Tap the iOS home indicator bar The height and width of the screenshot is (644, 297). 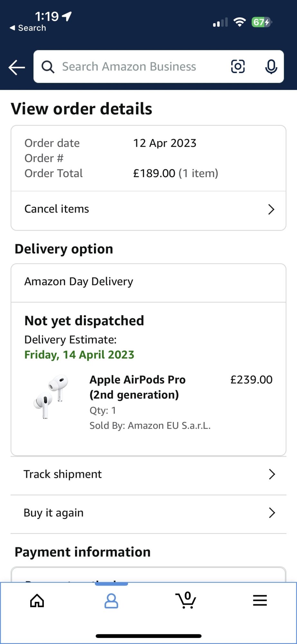(149, 636)
